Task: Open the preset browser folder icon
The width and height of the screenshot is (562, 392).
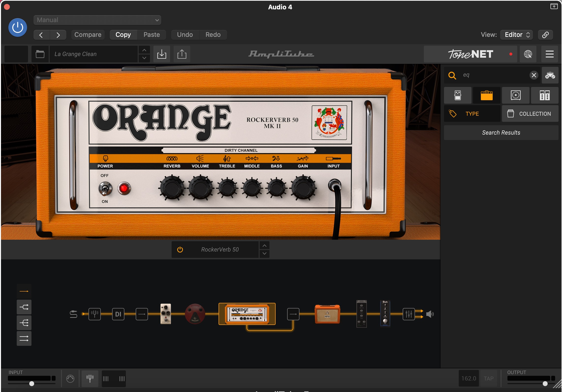Action: click(40, 54)
